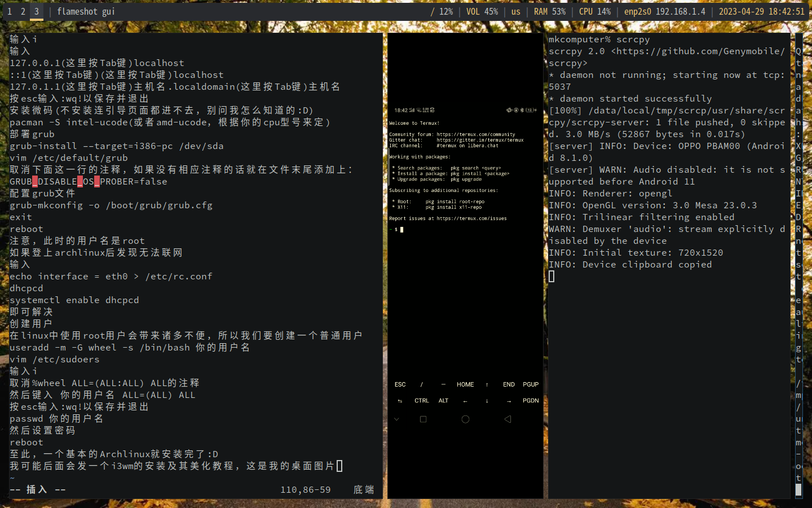
Task: Tap HOME key in Termux extra keys
Action: (465, 384)
